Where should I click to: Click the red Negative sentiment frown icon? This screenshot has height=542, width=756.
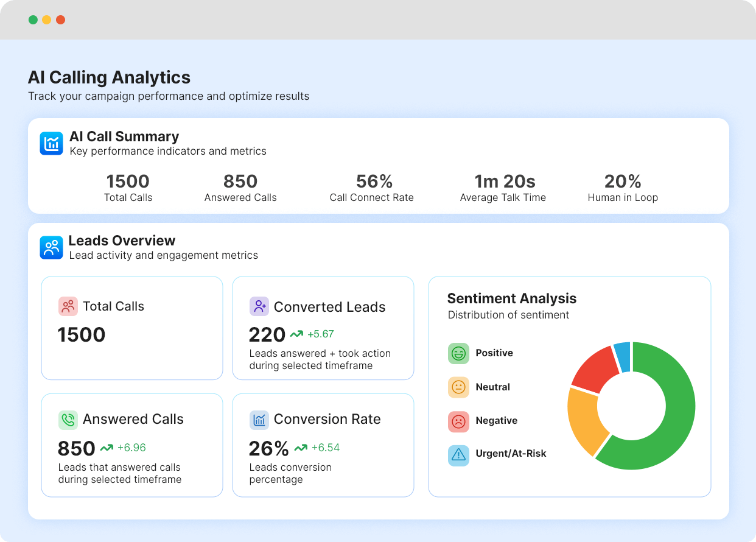(458, 421)
